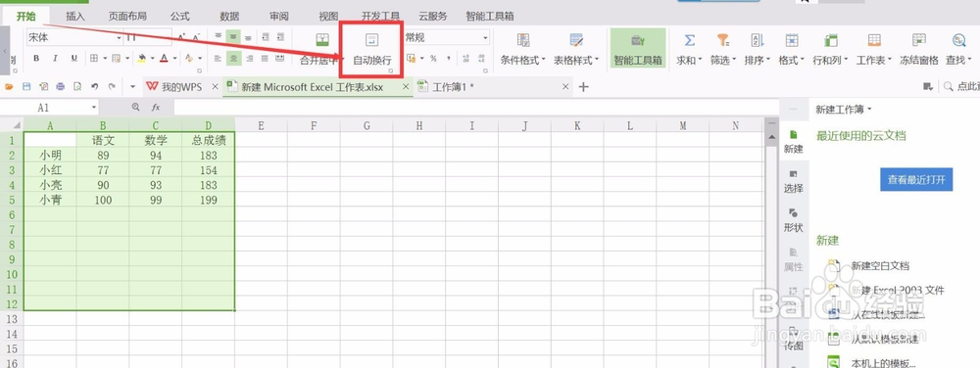Click the Select All corner triangle
Image resolution: width=980 pixels, height=368 pixels.
(x=17, y=125)
